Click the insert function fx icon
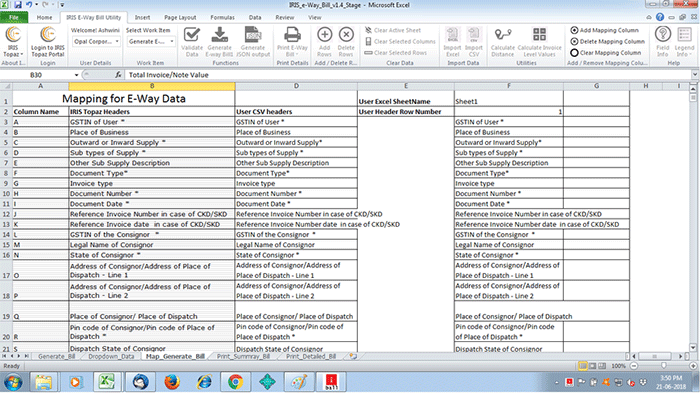 [118, 75]
